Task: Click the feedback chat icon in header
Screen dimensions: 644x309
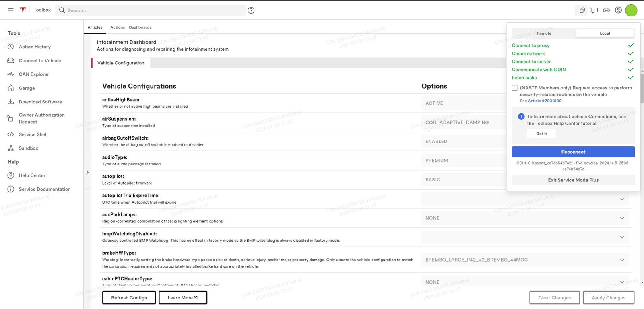Action: click(594, 10)
